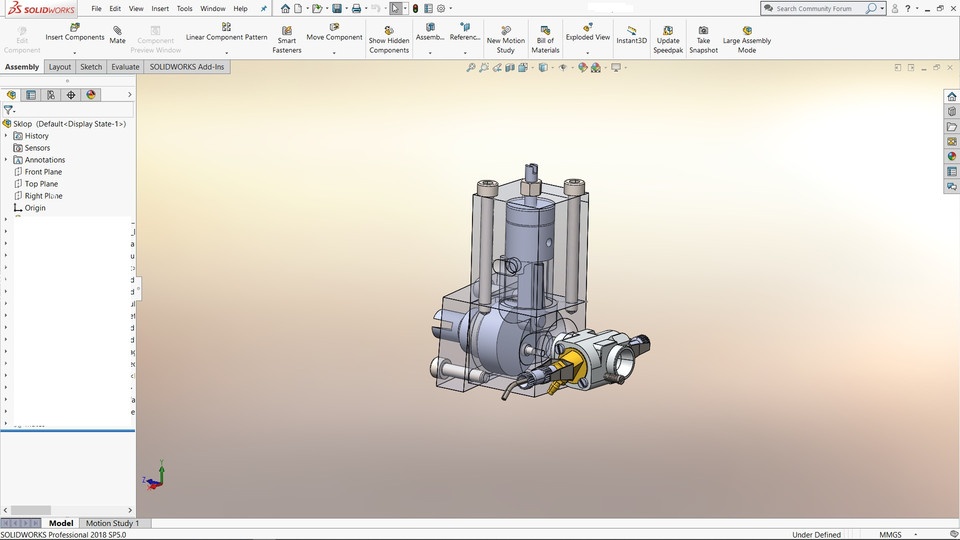Expand the Annotations folder
This screenshot has width=960, height=540.
(x=6, y=160)
